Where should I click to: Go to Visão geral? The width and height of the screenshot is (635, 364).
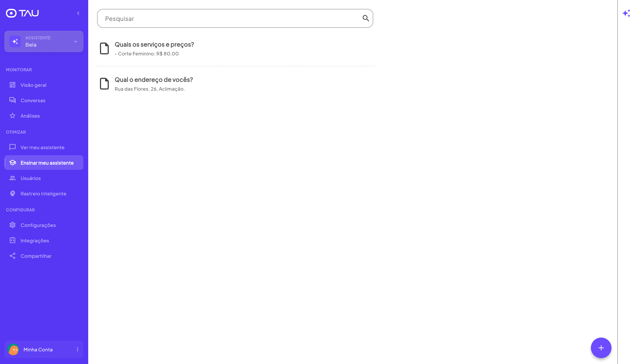(33, 85)
